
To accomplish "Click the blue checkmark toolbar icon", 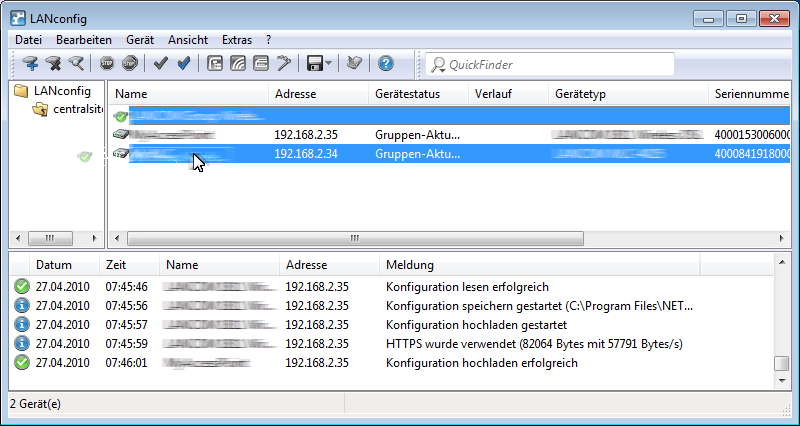I will [184, 64].
